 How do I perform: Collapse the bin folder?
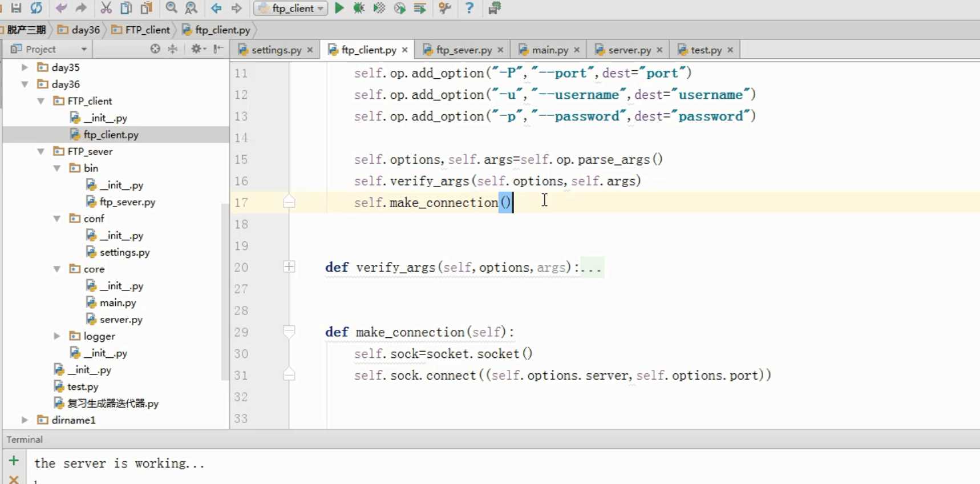[x=56, y=168]
